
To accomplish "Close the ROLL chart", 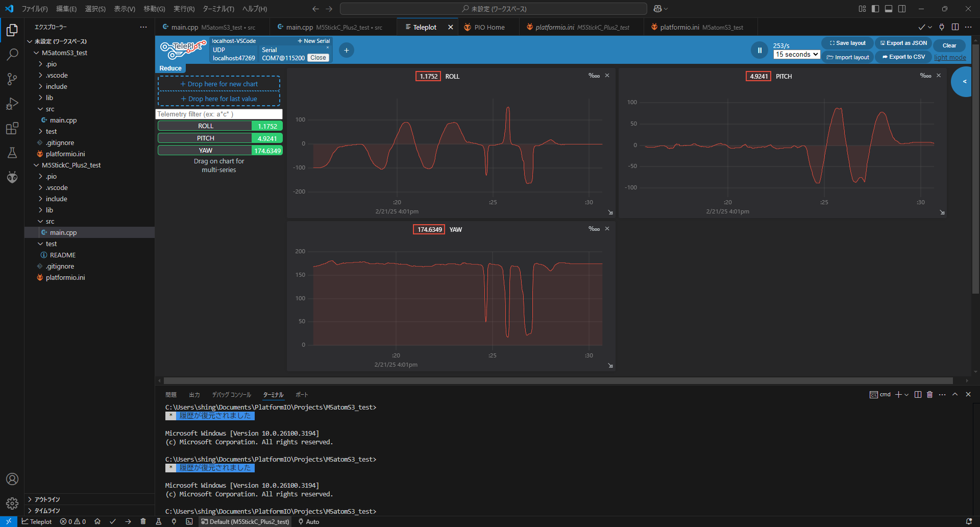I will pyautogui.click(x=607, y=76).
